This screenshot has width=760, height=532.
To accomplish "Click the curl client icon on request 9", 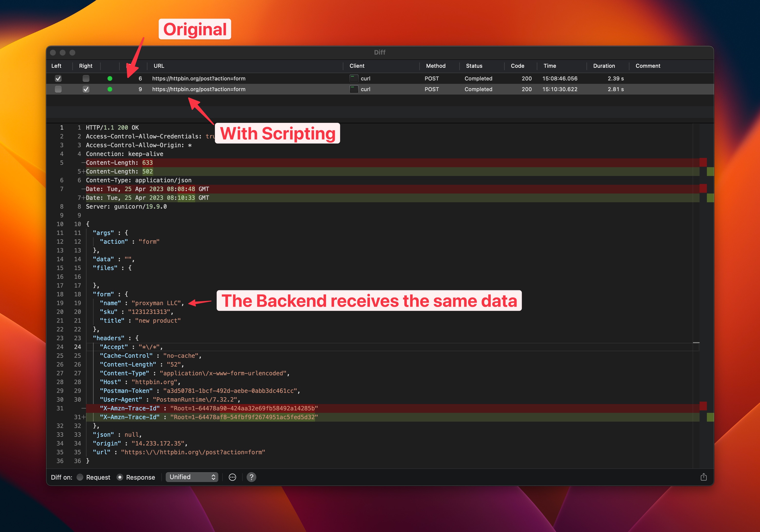I will tap(354, 89).
